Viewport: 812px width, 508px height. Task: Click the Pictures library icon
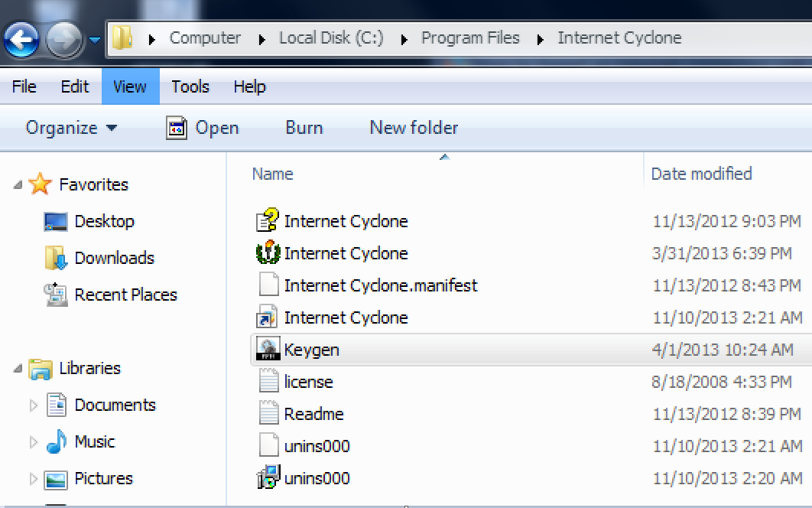click(x=55, y=480)
